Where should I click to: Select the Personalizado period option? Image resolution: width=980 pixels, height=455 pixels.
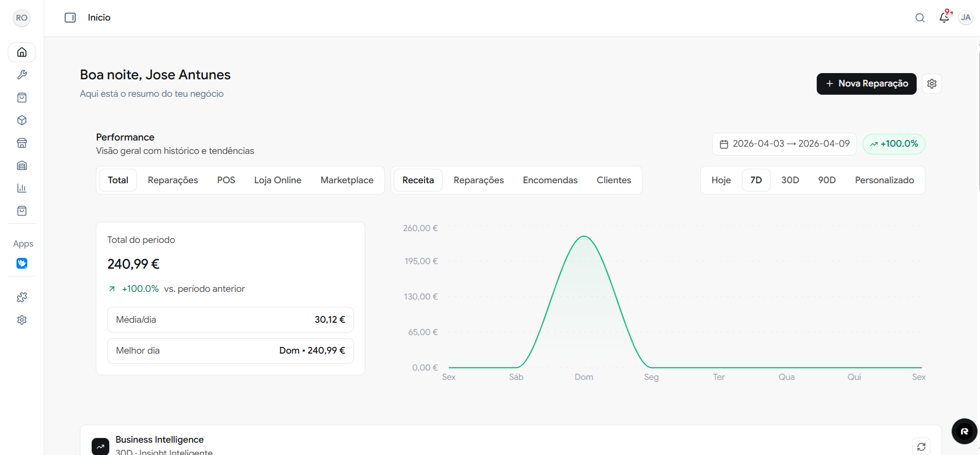884,180
